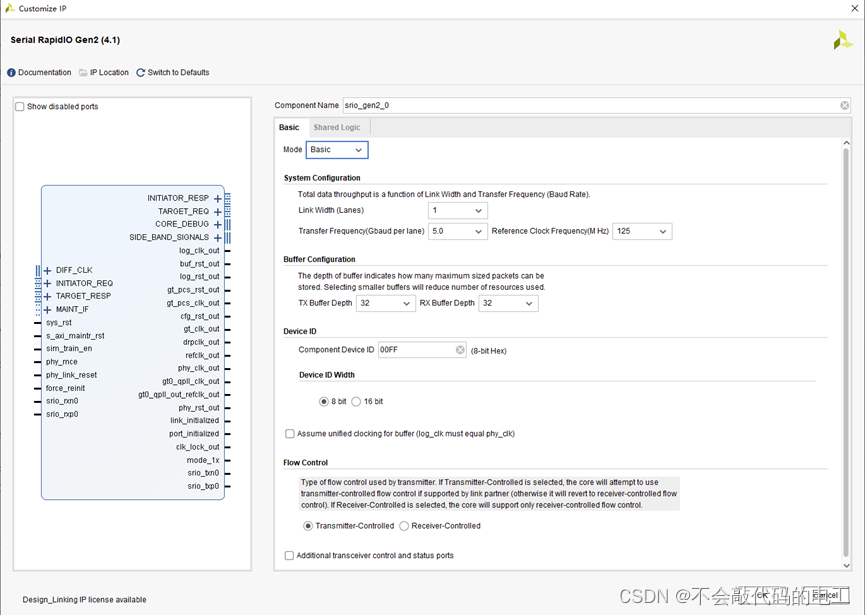Image resolution: width=865 pixels, height=615 pixels.
Task: Open the RX Buffer Depth dropdown
Action: [509, 303]
